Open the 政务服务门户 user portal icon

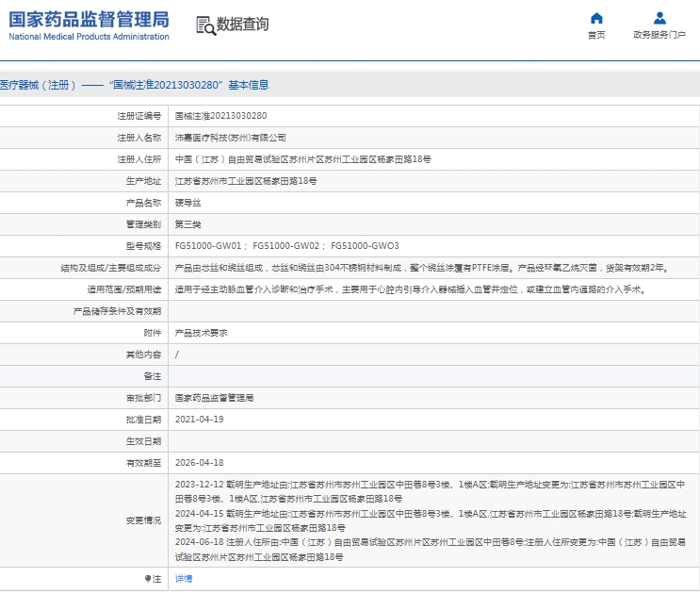[659, 18]
